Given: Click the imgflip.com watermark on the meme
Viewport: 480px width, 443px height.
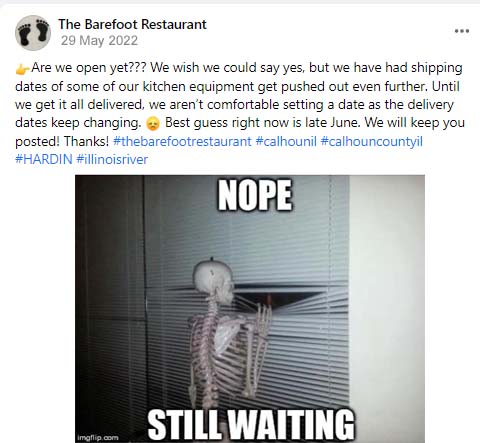Looking at the screenshot, I should tap(98, 438).
